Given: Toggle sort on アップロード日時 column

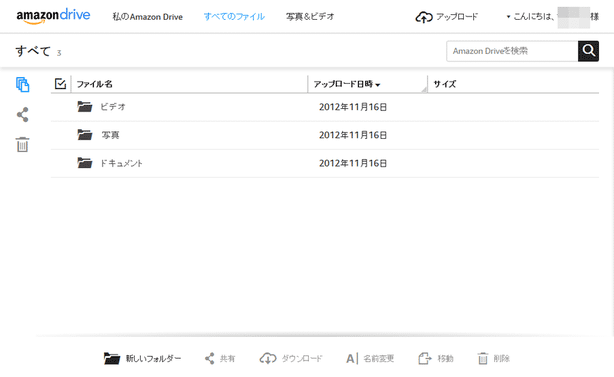Looking at the screenshot, I should click(x=347, y=84).
